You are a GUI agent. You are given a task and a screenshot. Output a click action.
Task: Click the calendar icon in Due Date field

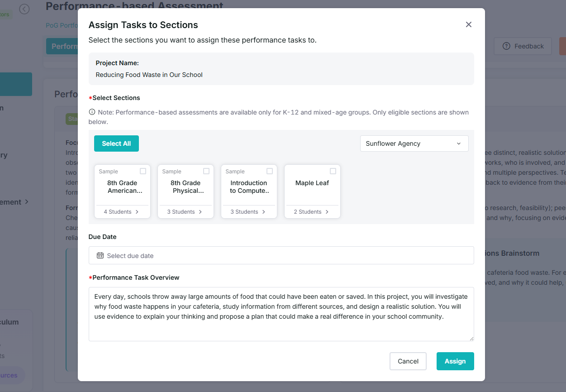[x=100, y=255]
